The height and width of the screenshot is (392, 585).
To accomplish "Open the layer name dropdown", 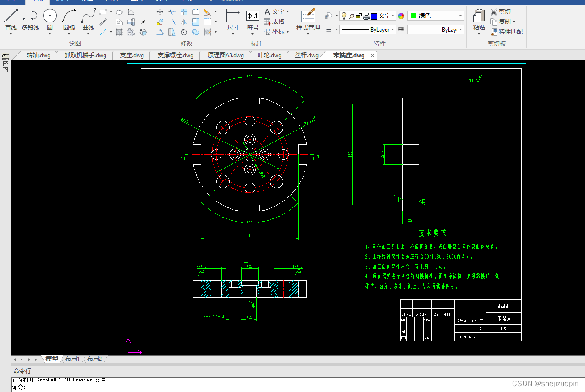I will (x=392, y=16).
